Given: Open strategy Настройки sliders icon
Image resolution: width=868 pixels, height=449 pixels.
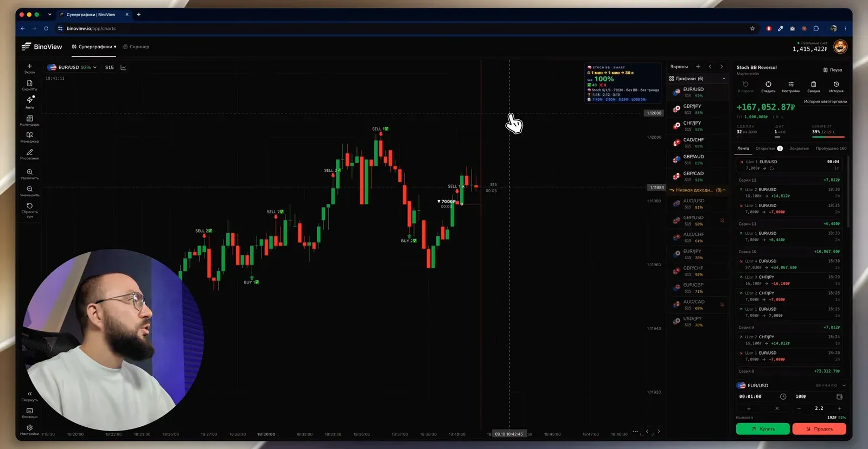Looking at the screenshot, I should pyautogui.click(x=791, y=87).
